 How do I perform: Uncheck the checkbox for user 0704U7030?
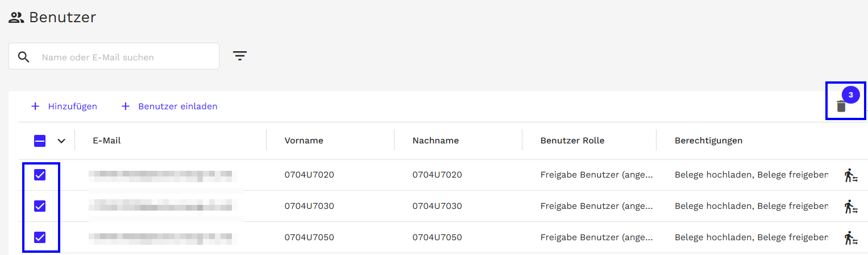(40, 206)
